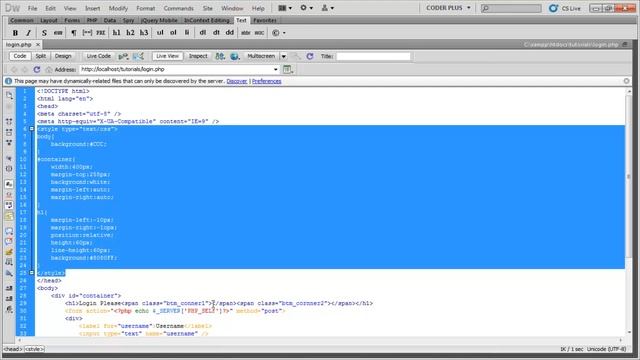
Task: Insert Acronym icon on the Text bar
Action: coord(259,33)
